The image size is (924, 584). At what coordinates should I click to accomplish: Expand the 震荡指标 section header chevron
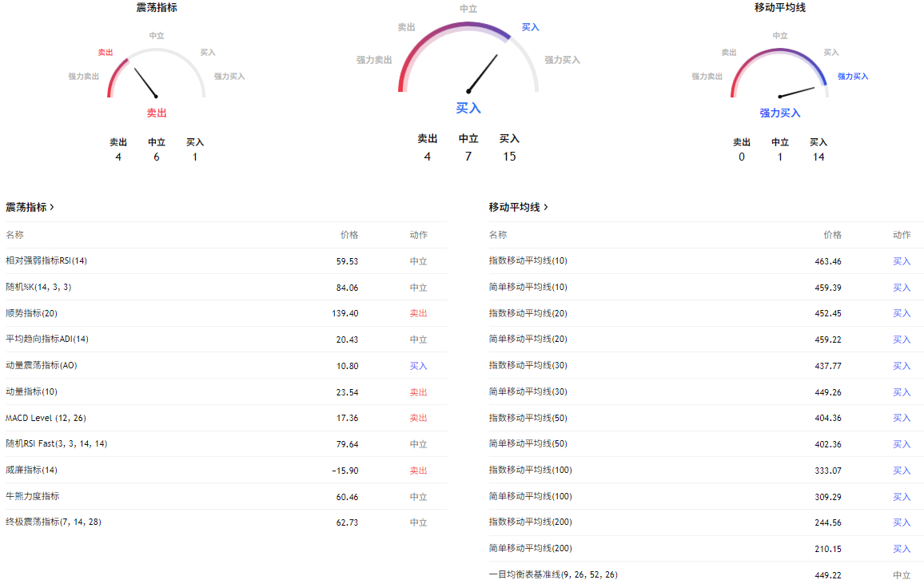(x=53, y=206)
